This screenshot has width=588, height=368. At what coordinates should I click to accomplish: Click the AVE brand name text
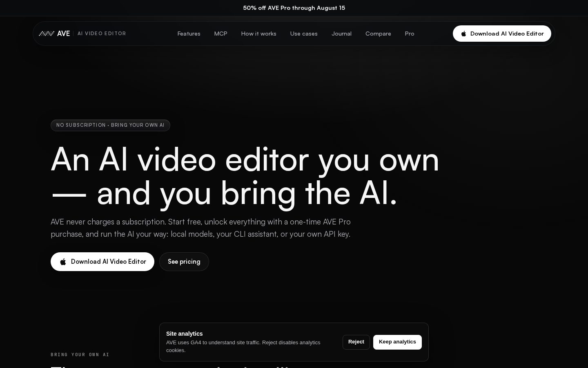[x=63, y=34]
